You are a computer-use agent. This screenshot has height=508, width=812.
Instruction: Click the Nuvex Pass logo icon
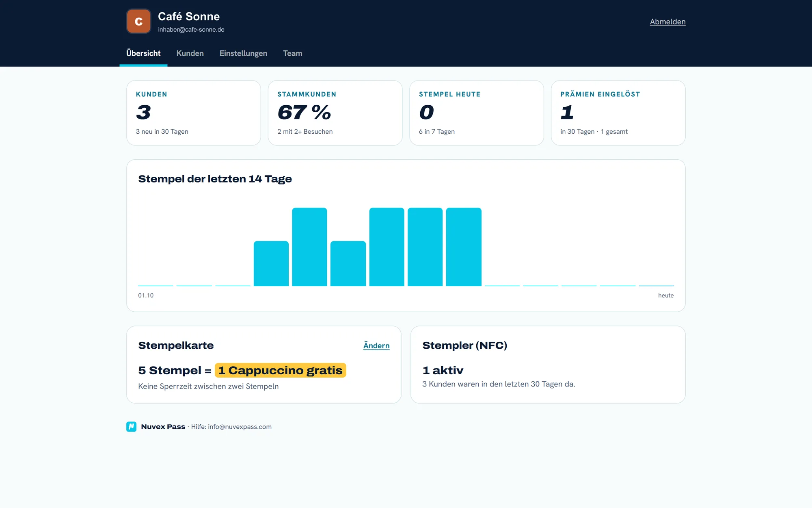131,427
